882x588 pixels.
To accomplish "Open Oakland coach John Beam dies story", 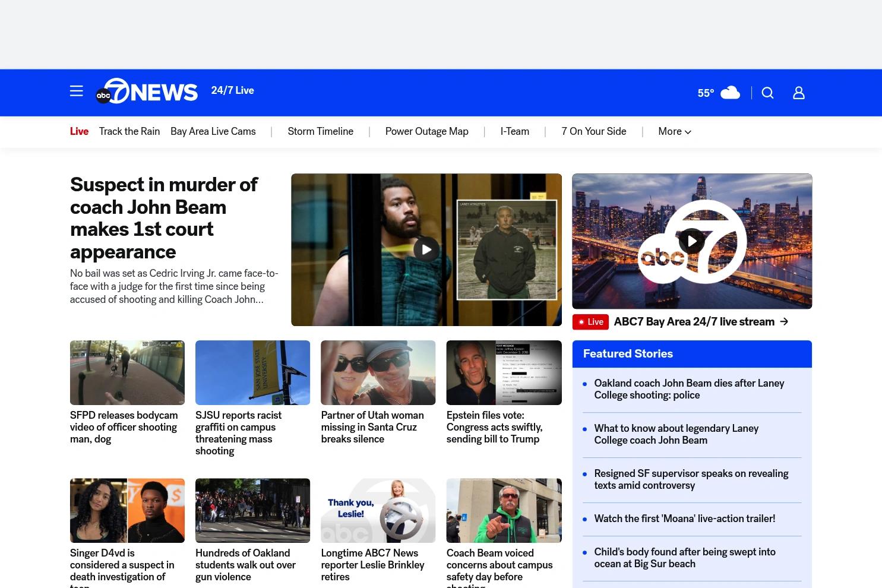I will pos(689,389).
